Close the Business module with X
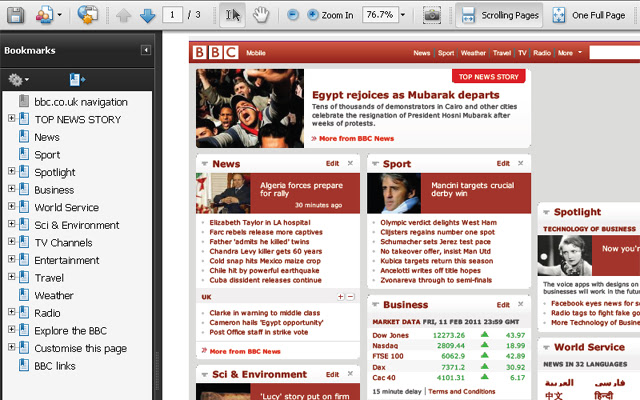Image resolution: width=640 pixels, height=400 pixels. pos(520,304)
